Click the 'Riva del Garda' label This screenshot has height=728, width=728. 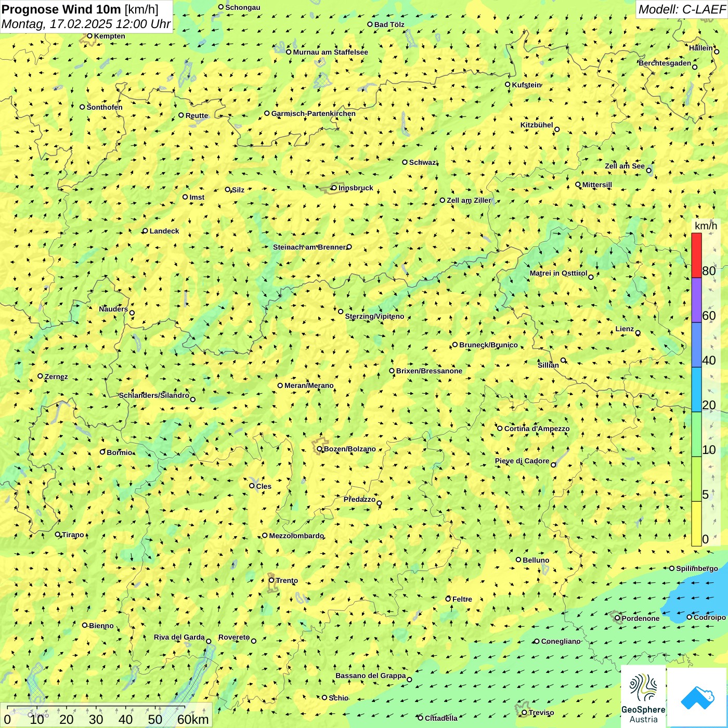(179, 637)
